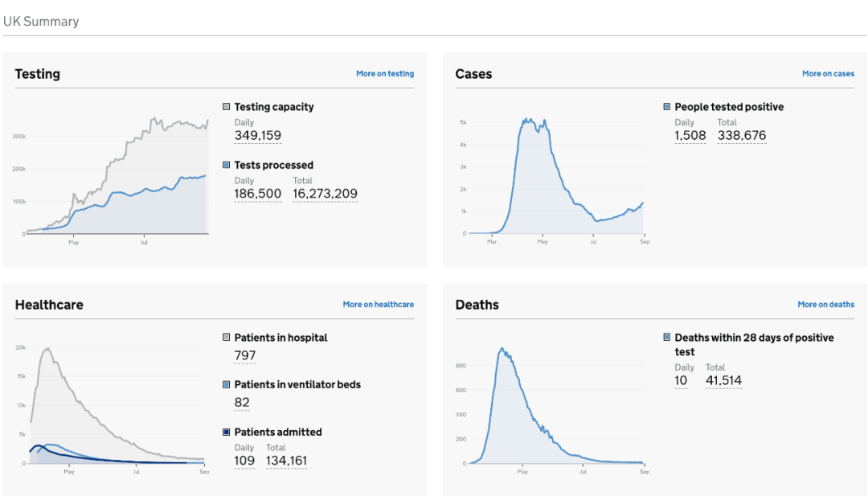This screenshot has width=868, height=496.
Task: Click 'Deaths within 28 days of positive test' label
Action: 754,344
